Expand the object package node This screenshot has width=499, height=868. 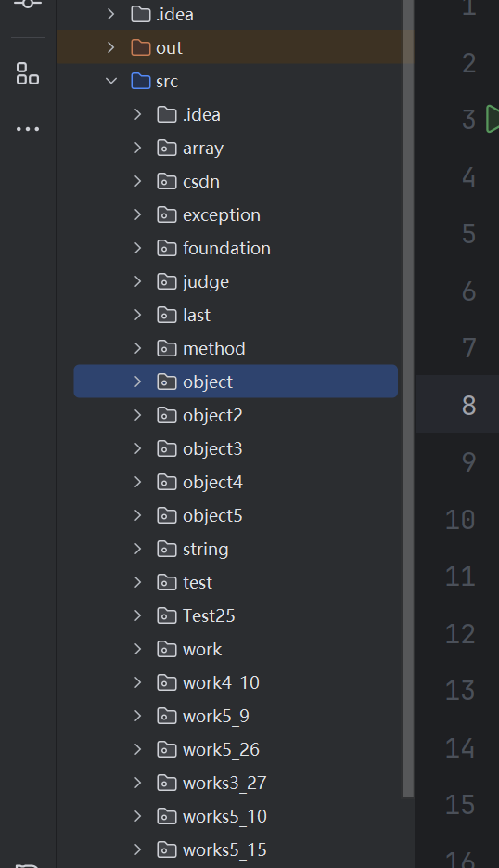[x=138, y=382]
